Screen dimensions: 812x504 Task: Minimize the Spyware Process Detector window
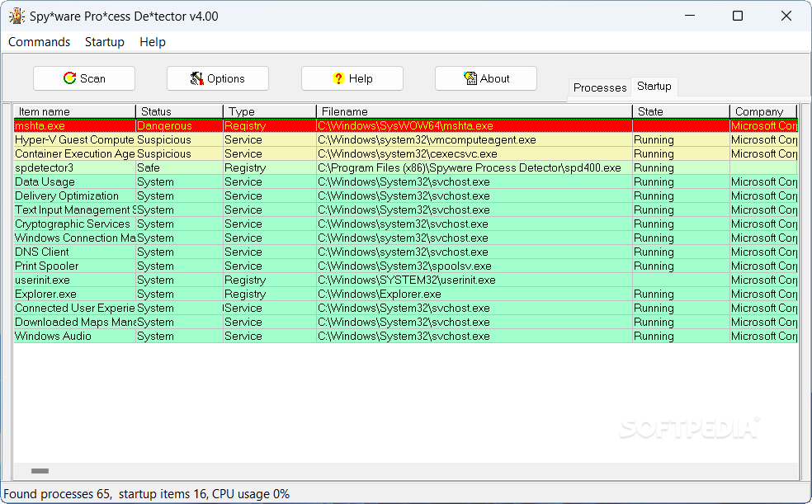coord(690,16)
